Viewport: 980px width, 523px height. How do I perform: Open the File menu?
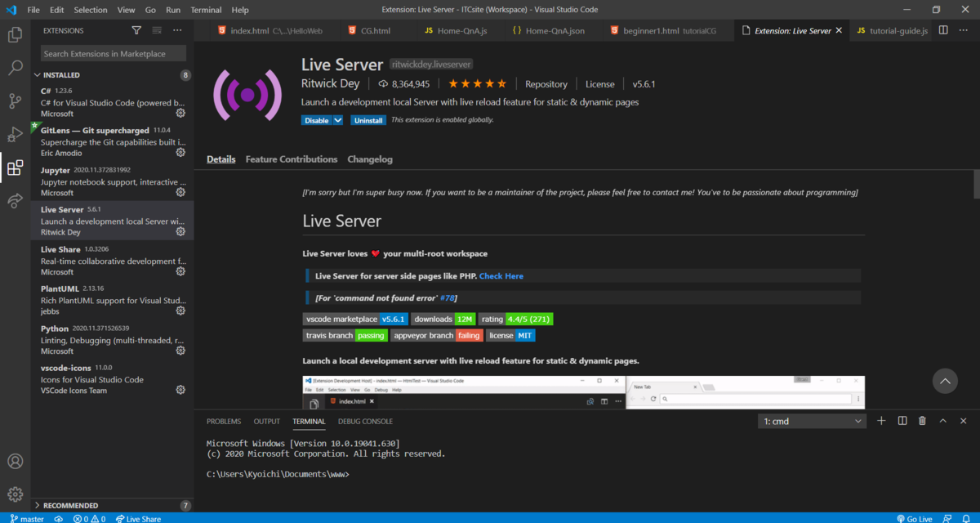coord(33,10)
